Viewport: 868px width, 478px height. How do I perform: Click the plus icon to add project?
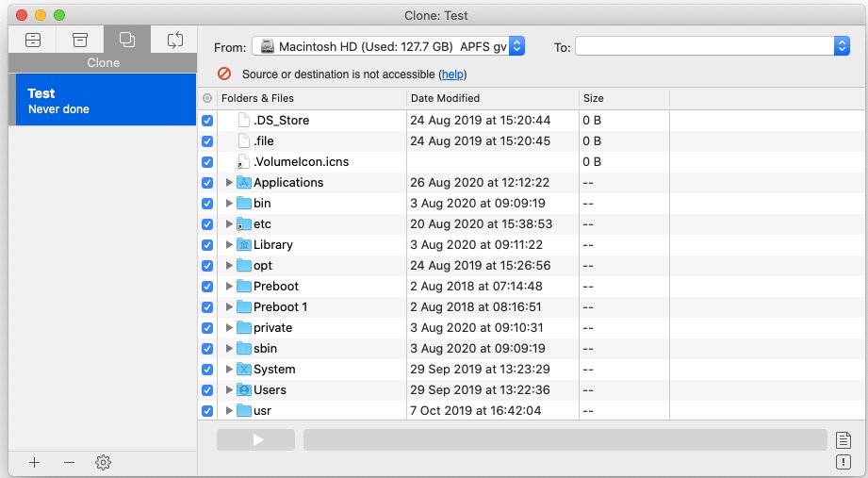tap(35, 462)
